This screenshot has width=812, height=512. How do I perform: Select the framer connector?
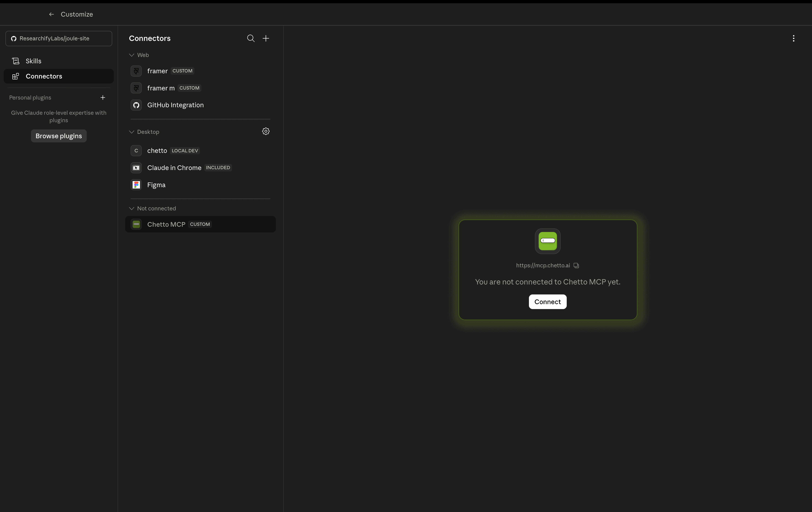pyautogui.click(x=200, y=71)
